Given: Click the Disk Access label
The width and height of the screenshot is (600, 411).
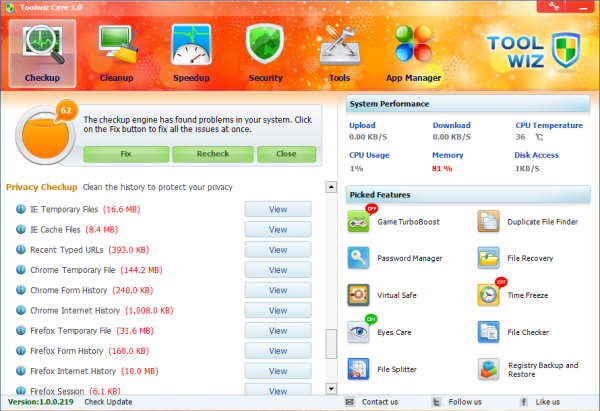Looking at the screenshot, I should tap(536, 155).
